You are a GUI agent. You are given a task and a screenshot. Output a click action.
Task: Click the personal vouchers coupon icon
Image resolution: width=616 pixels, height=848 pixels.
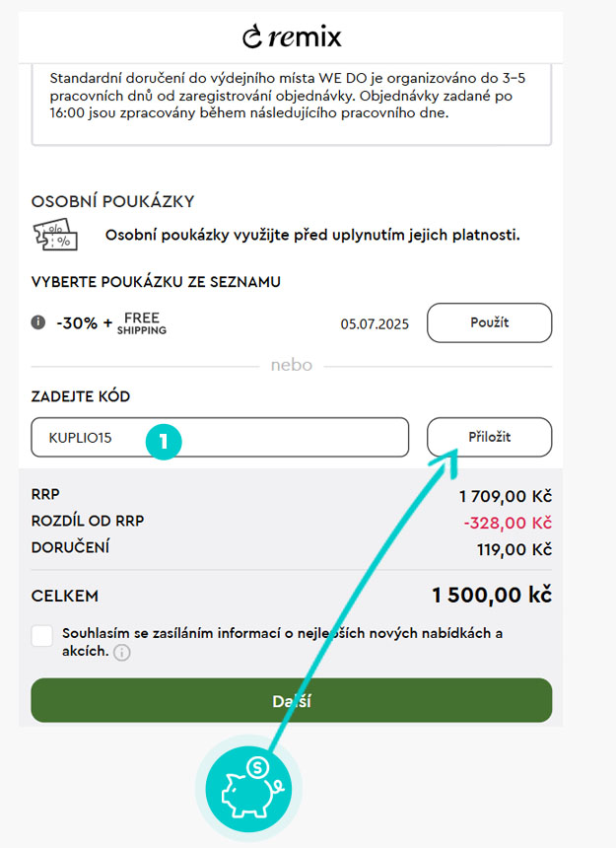click(55, 234)
